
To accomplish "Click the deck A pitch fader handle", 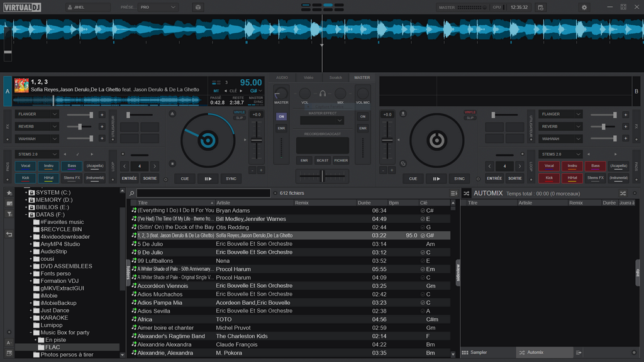I will pos(257,140).
